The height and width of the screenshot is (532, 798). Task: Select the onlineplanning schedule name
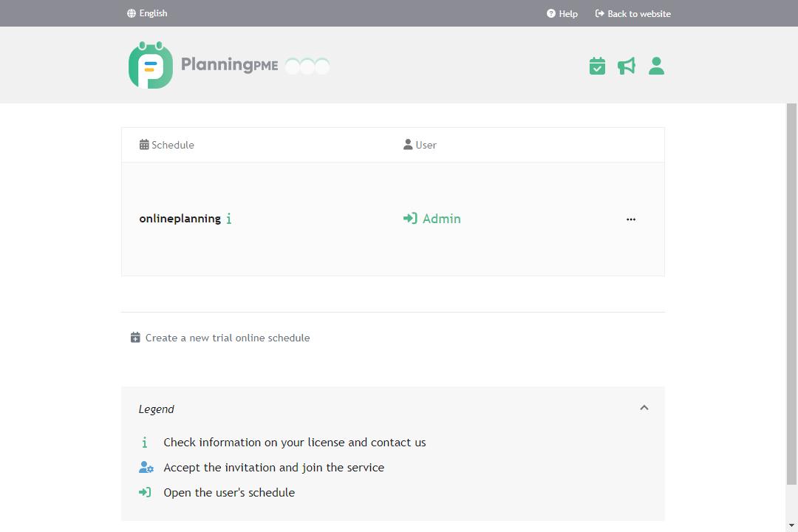tap(180, 219)
